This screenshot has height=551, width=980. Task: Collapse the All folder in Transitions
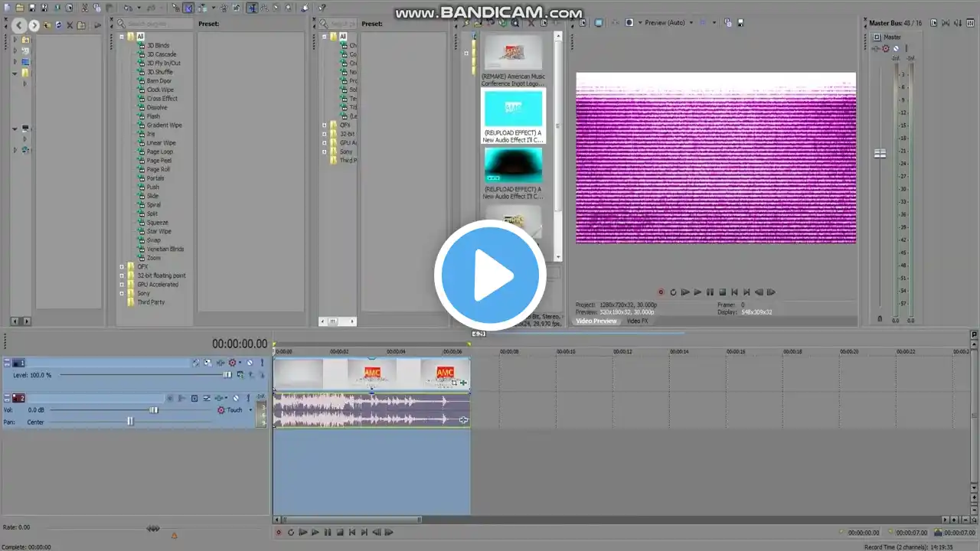coord(122,37)
